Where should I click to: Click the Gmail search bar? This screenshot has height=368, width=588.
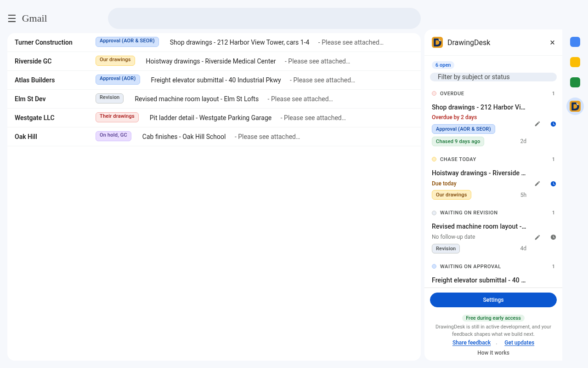tap(264, 18)
